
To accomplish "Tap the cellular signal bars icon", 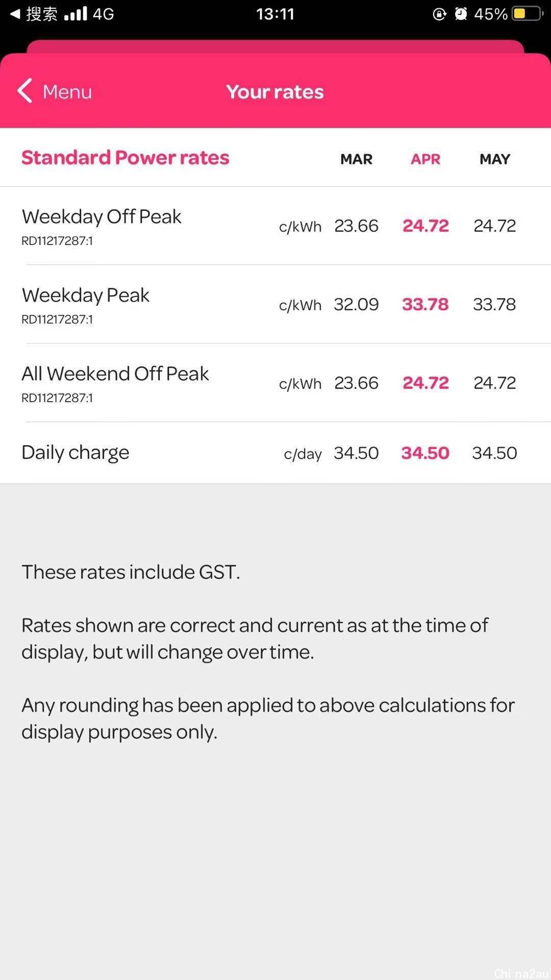I will [76, 14].
